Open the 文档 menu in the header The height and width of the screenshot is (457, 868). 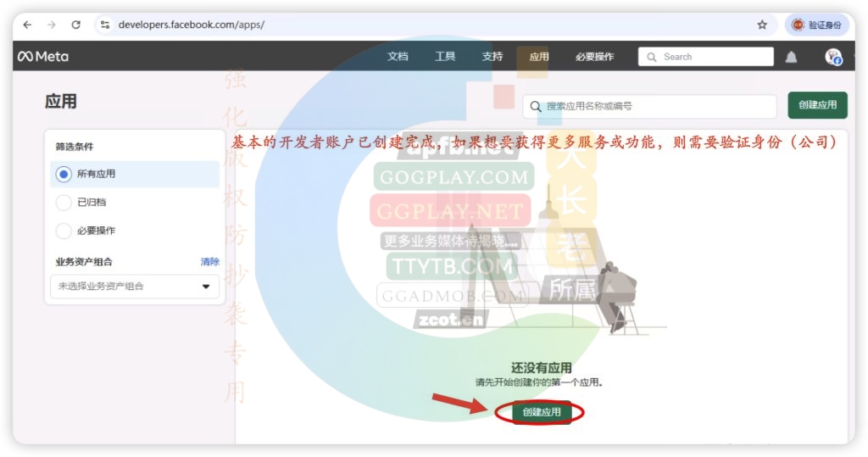[398, 57]
